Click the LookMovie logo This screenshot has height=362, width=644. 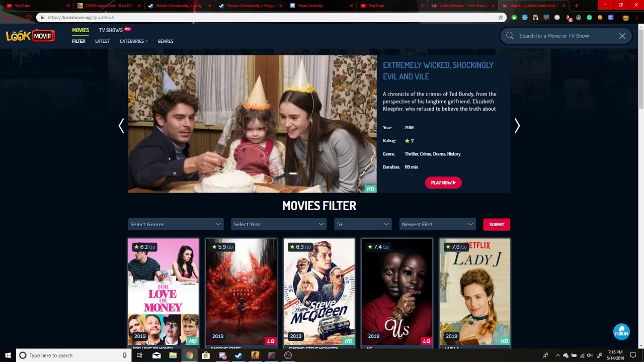pyautogui.click(x=30, y=36)
